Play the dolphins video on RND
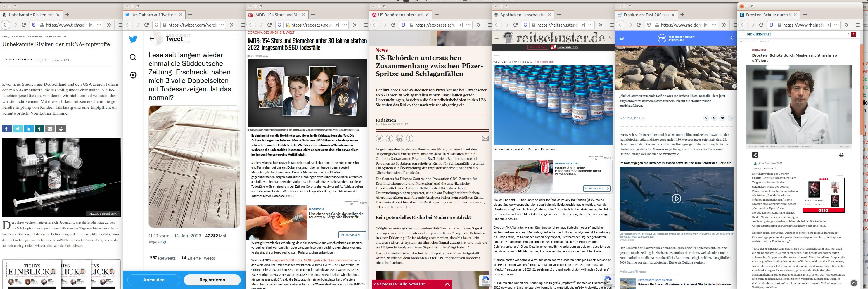The image size is (868, 289). coord(676,199)
